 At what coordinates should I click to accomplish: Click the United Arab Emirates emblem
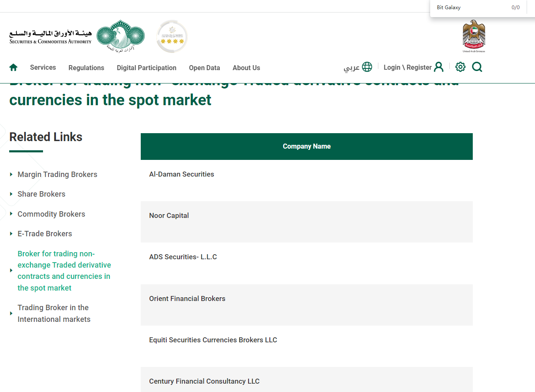(474, 36)
